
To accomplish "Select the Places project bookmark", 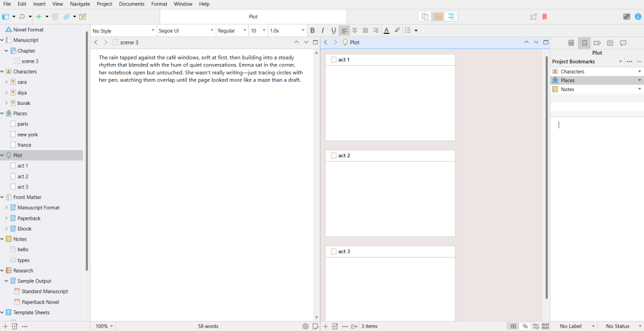I will 568,80.
